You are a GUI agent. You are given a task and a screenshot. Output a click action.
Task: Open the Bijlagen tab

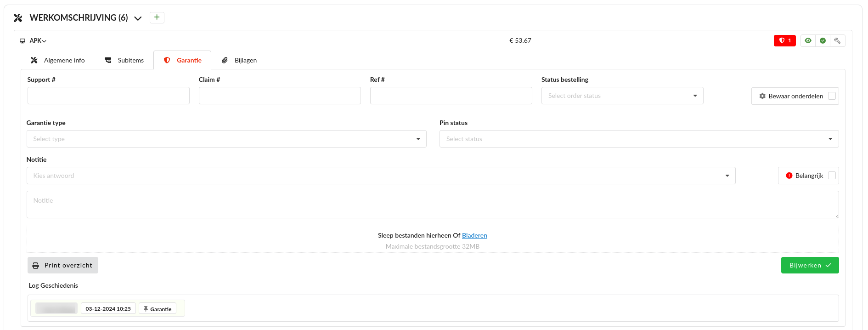[x=239, y=60]
